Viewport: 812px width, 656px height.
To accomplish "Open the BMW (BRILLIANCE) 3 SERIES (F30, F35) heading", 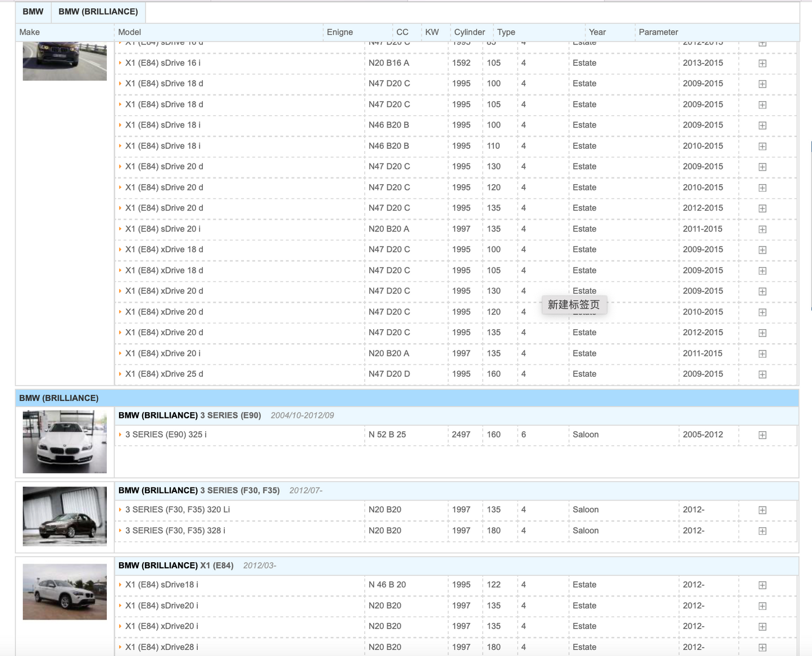I will tap(199, 490).
